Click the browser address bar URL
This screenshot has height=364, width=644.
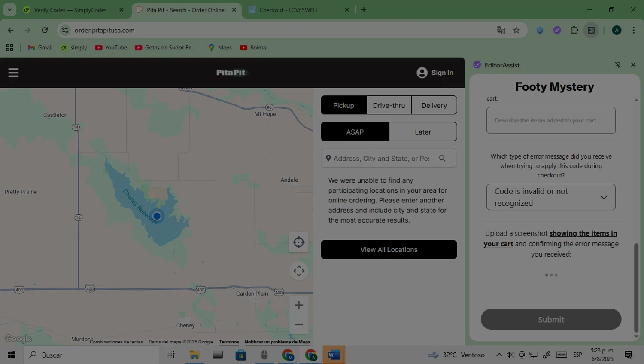pos(104,30)
